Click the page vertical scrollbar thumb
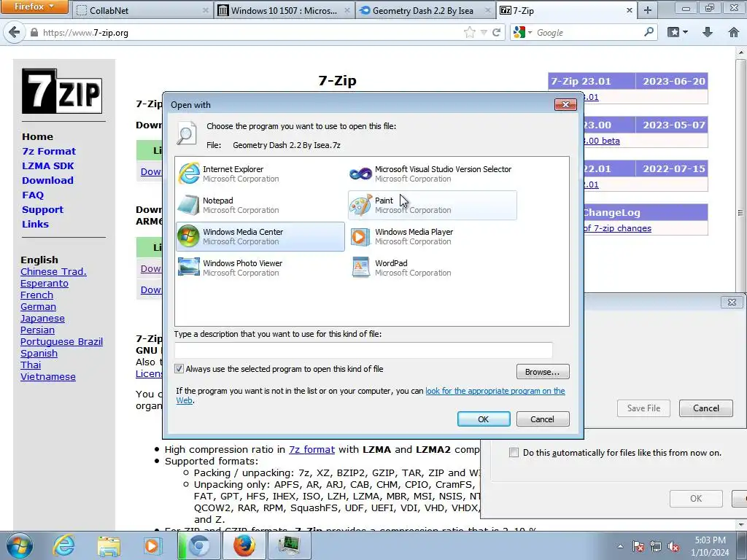The width and height of the screenshot is (747, 560). 740,213
